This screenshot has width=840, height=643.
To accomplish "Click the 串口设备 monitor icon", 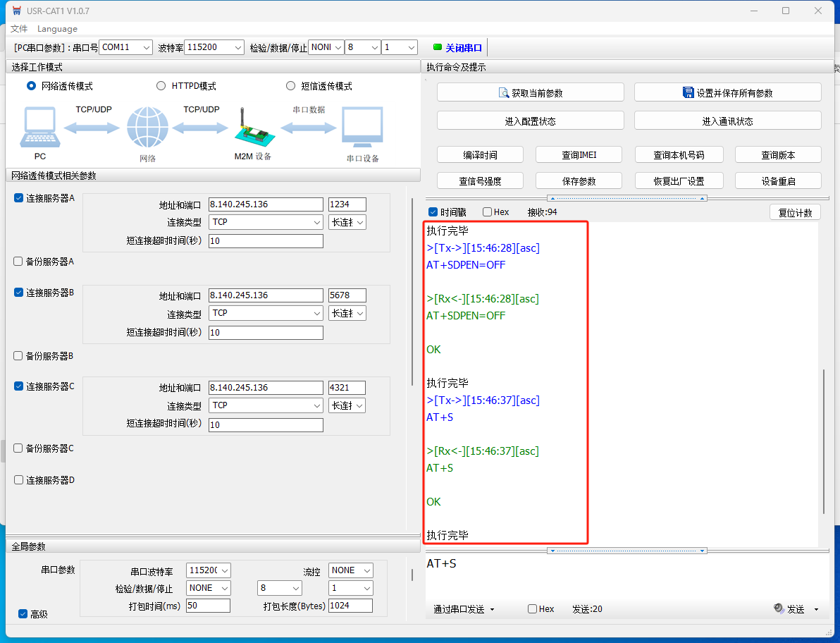I will (x=362, y=128).
